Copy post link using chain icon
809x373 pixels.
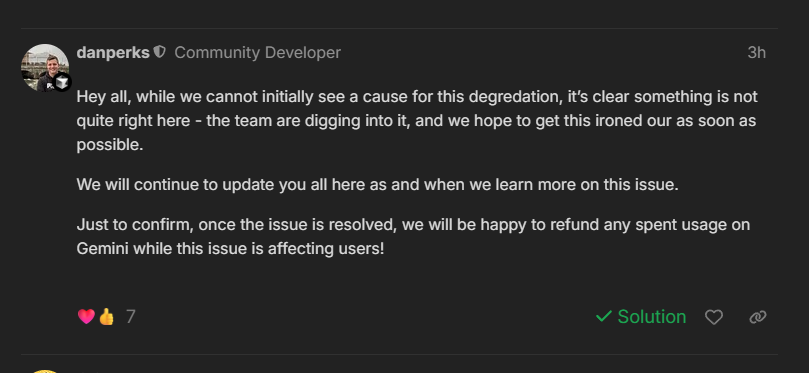point(757,317)
